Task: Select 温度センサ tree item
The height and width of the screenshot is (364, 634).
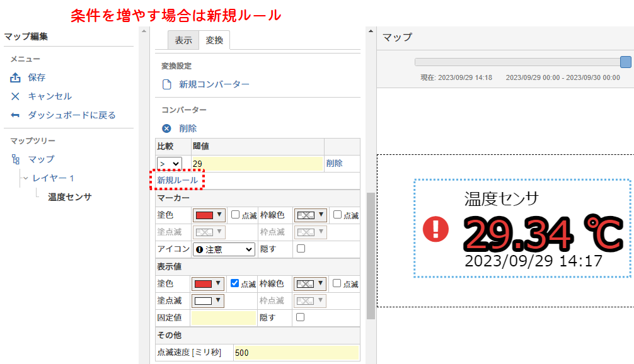Action: pos(70,197)
